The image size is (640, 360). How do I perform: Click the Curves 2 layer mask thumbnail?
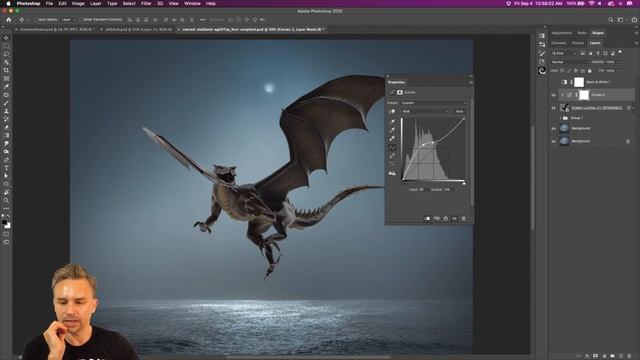coord(584,95)
